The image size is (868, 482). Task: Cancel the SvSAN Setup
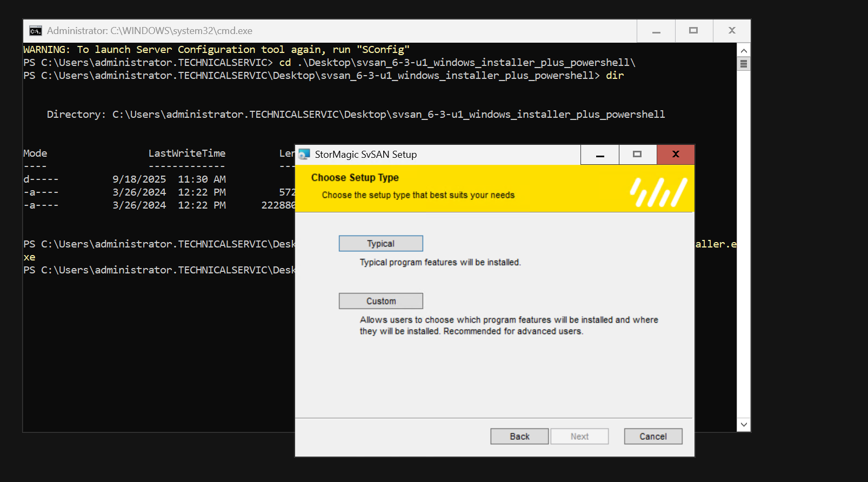point(653,436)
